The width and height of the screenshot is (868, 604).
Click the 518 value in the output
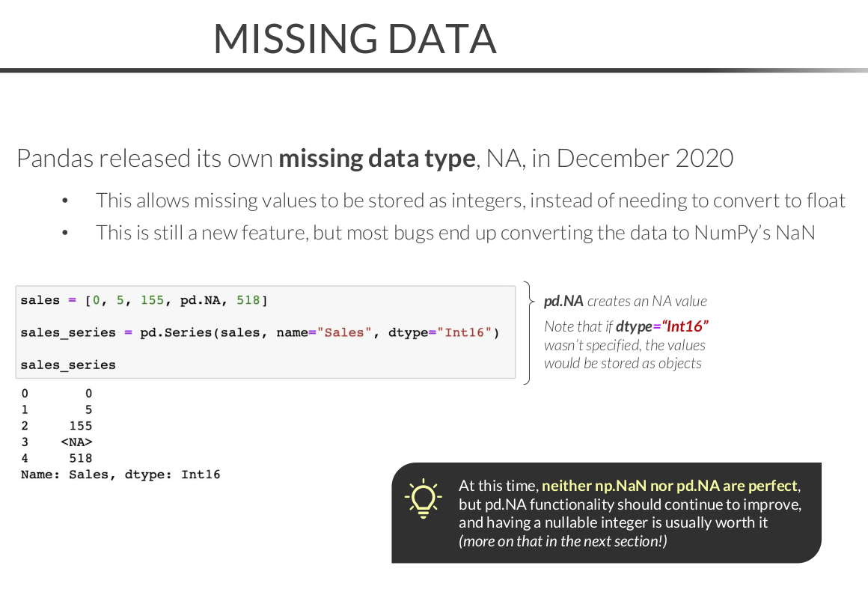(80, 458)
